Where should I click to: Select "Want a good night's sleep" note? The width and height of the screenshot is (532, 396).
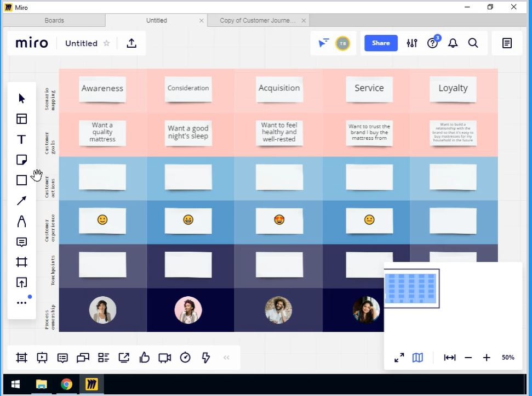[x=188, y=133]
